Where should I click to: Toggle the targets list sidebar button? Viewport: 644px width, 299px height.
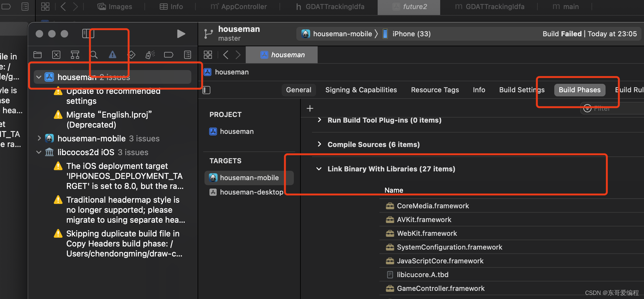click(x=207, y=90)
